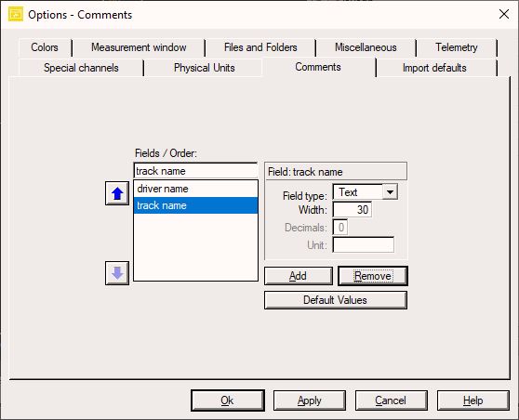Move selected field up with blue arrow

click(117, 193)
